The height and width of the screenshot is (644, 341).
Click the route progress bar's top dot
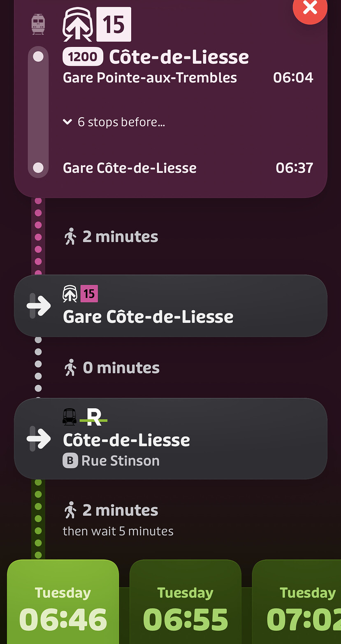tap(38, 57)
